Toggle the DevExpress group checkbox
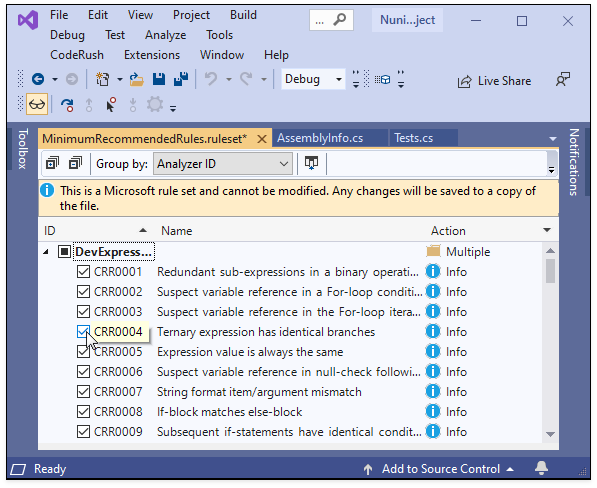 tap(64, 252)
